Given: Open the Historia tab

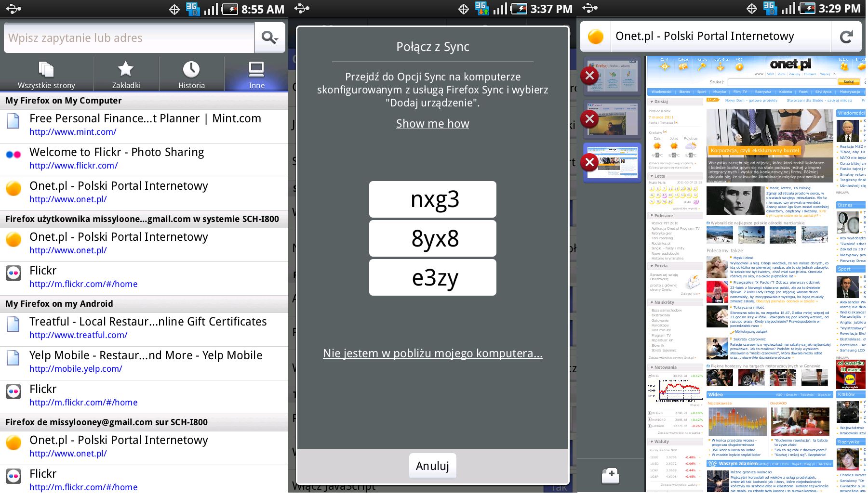Looking at the screenshot, I should (191, 75).
